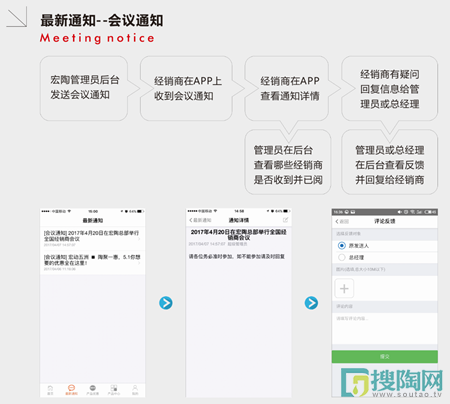Go back from the 通知详情 screen
The image size is (450, 404).
click(200, 220)
